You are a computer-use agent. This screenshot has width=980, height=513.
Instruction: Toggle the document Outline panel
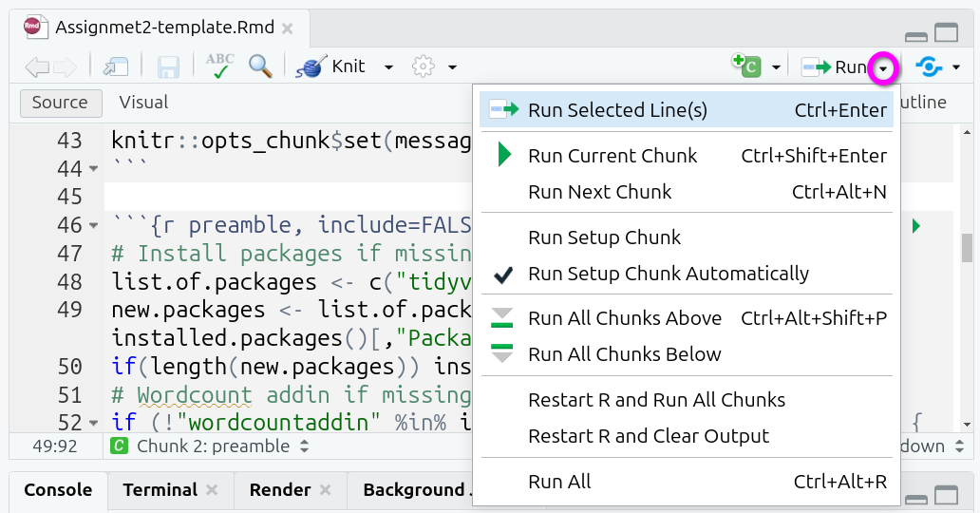pos(924,103)
